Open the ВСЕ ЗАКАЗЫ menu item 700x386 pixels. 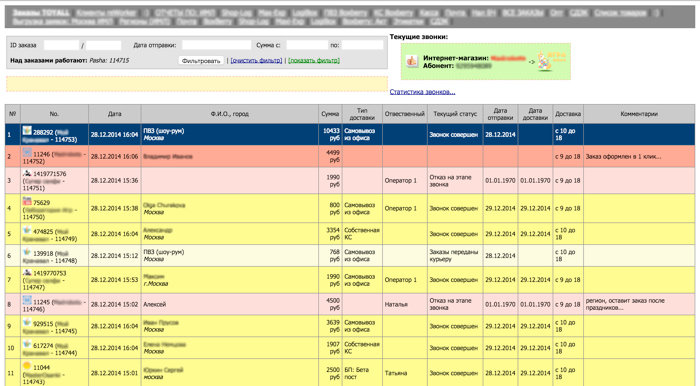coord(523,12)
